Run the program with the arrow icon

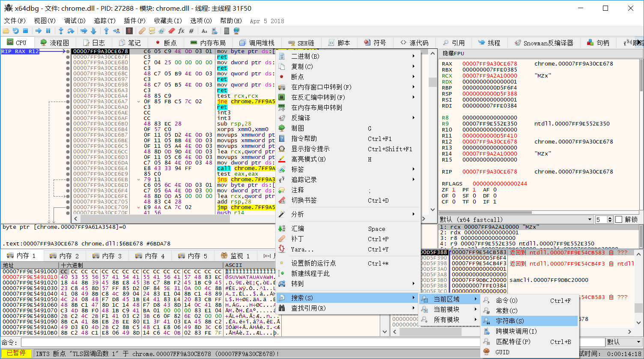[x=39, y=31]
